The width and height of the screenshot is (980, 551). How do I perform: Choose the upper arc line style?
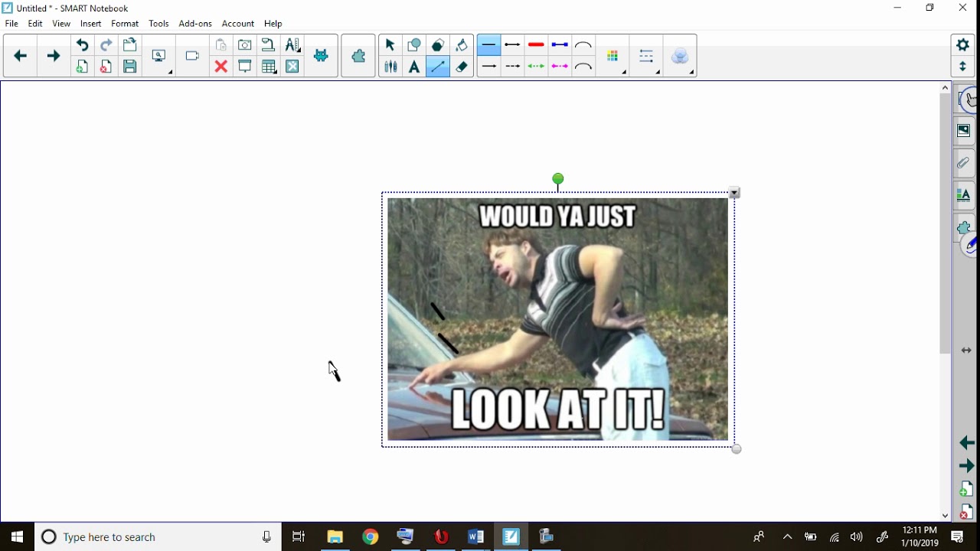(x=583, y=45)
